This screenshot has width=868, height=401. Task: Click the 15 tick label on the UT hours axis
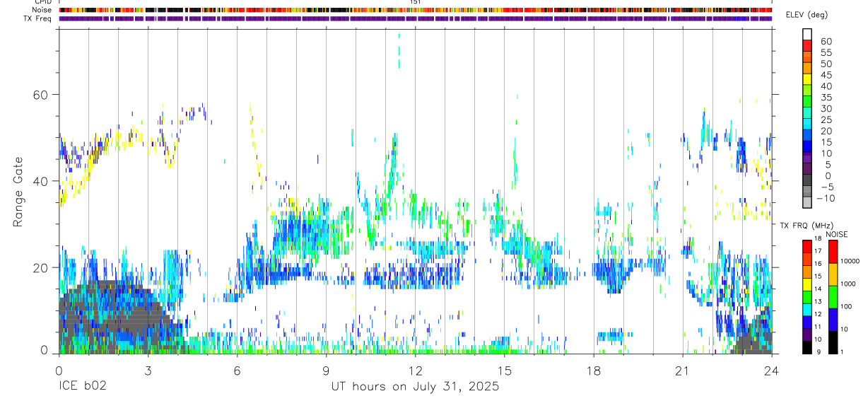point(504,371)
